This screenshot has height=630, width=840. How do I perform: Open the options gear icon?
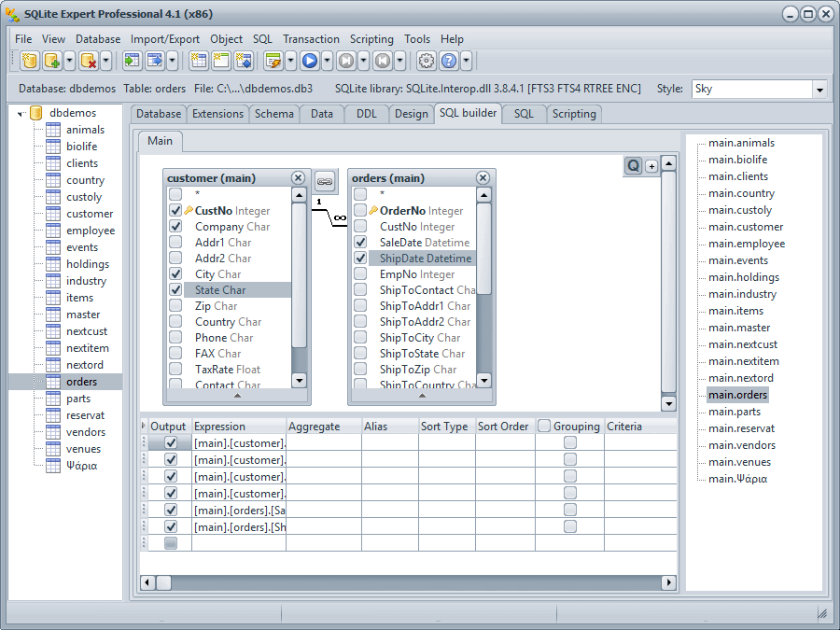click(427, 60)
